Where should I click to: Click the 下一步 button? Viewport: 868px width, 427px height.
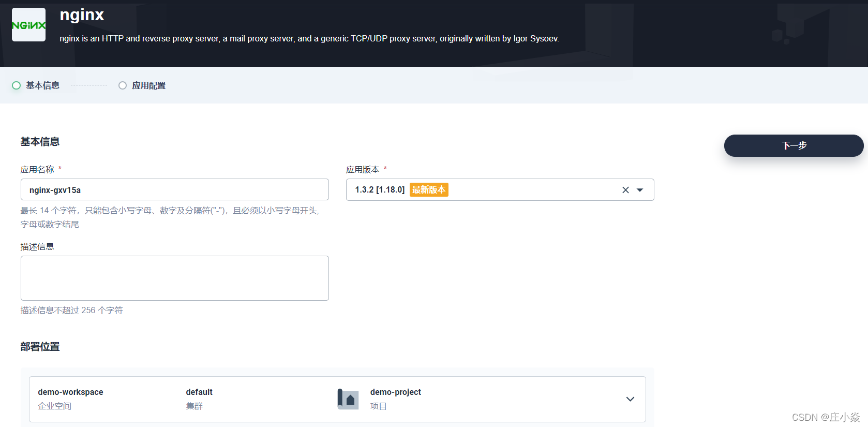click(x=794, y=145)
